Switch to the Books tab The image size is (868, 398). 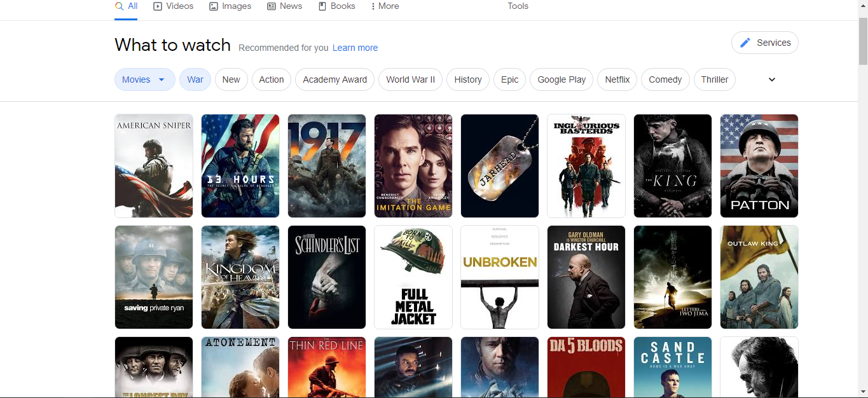[337, 6]
